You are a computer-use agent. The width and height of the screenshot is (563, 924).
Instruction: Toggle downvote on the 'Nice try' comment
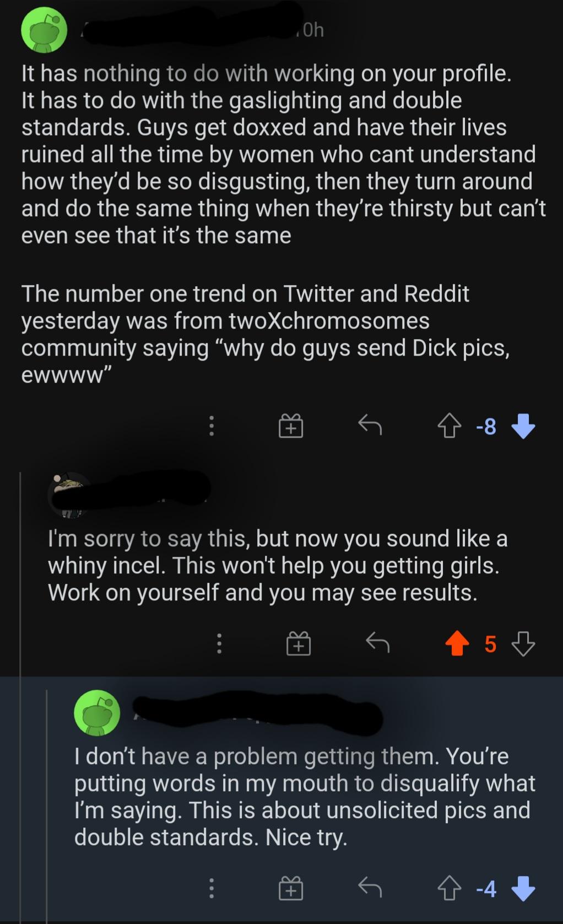coord(523,888)
